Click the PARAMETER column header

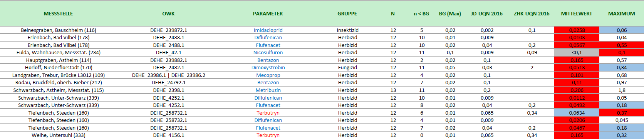pyautogui.click(x=268, y=14)
